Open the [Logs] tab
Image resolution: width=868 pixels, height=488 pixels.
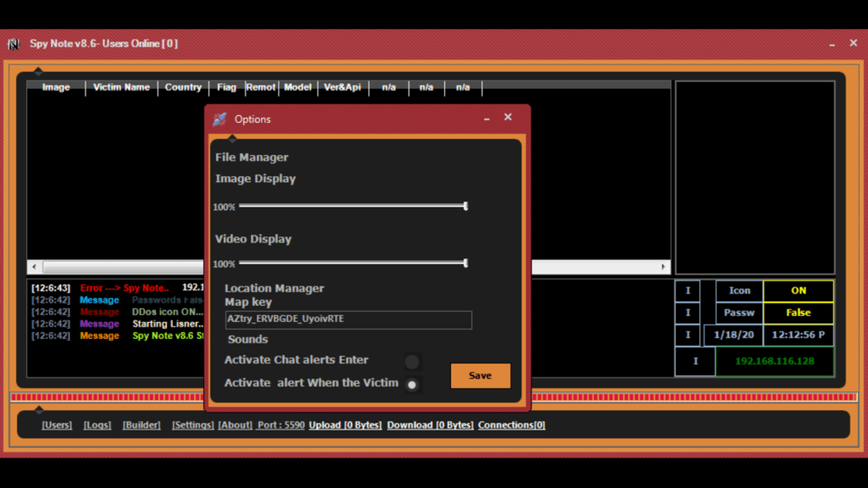point(97,425)
